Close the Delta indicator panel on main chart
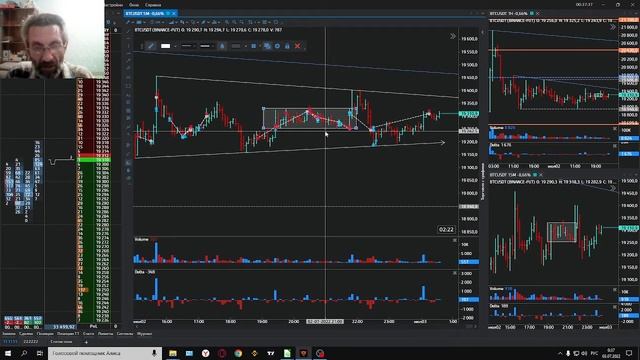Image resolution: width=640 pixels, height=360 pixels. pos(455,273)
